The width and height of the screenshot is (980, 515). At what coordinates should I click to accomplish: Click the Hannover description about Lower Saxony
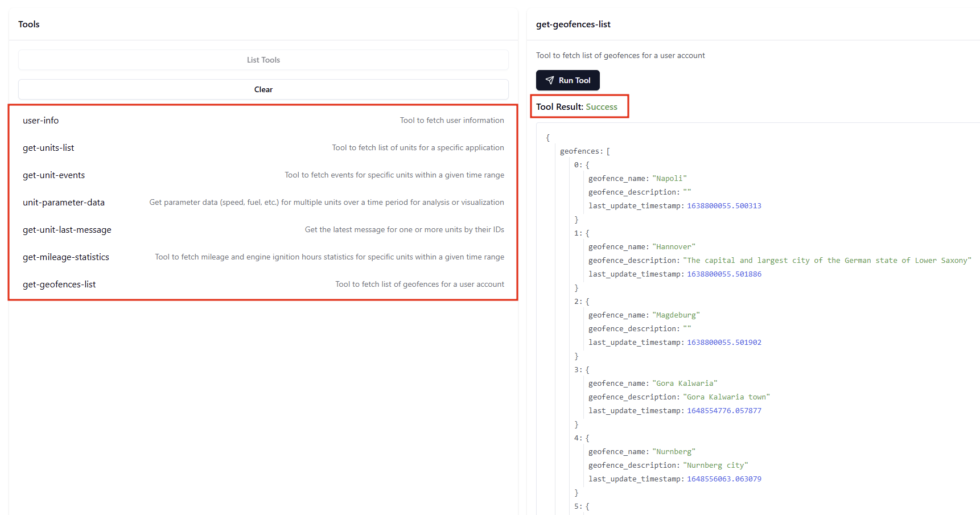[x=827, y=261]
